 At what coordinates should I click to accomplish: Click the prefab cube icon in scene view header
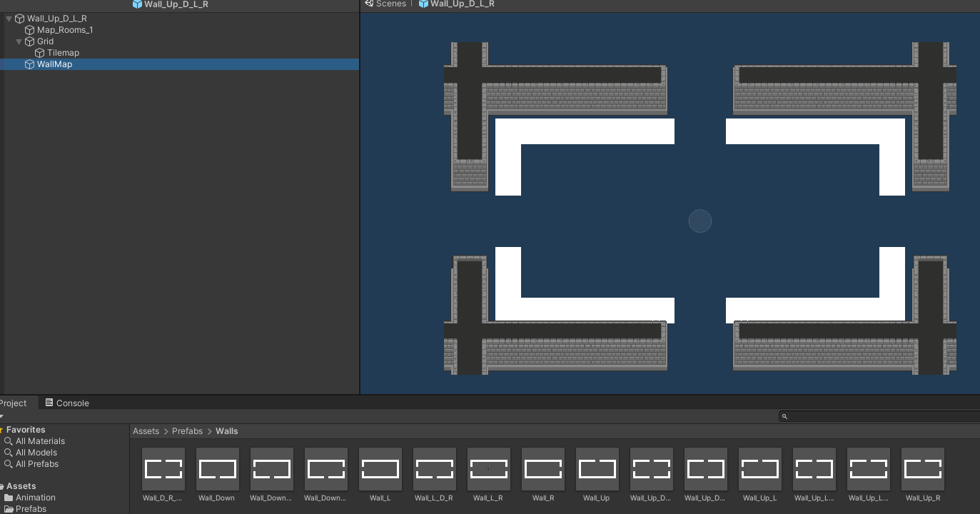(x=423, y=4)
